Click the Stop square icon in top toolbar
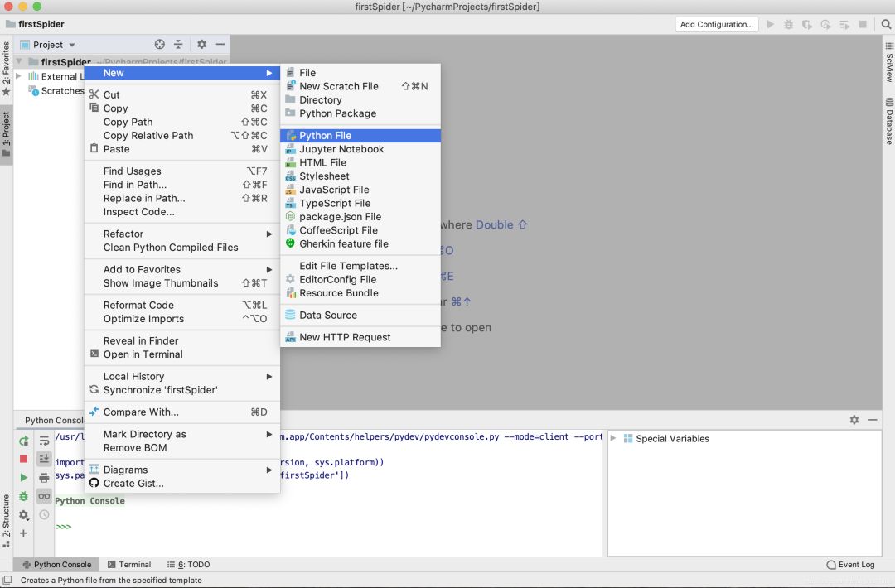 coord(863,24)
